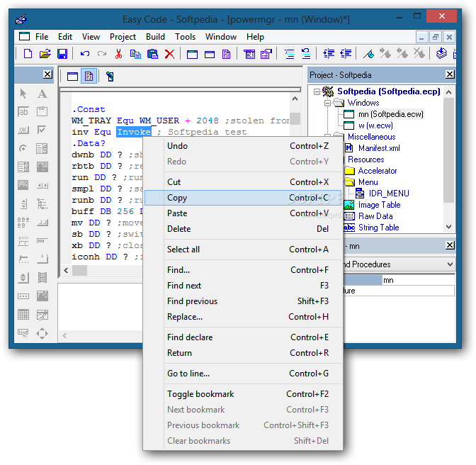Click the New file toolbar icon
Screen dimensions: 476x465
28,54
